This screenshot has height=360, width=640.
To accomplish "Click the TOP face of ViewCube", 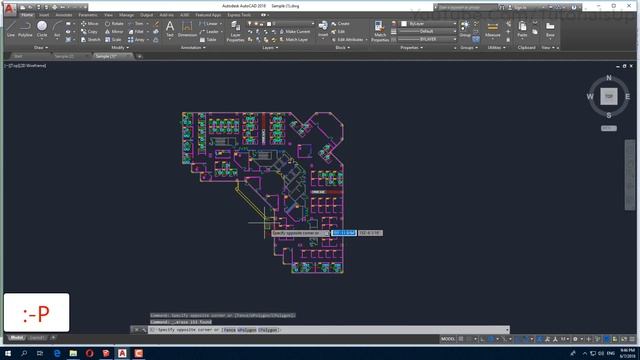I will point(609,97).
